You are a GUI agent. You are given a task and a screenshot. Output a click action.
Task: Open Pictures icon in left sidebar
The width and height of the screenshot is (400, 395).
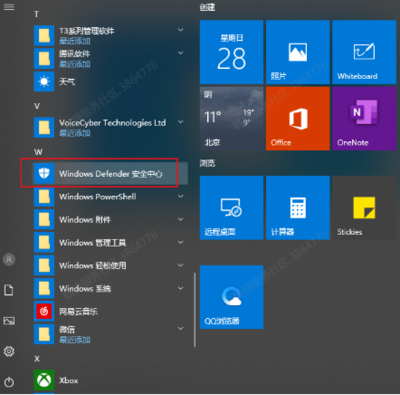(9, 321)
